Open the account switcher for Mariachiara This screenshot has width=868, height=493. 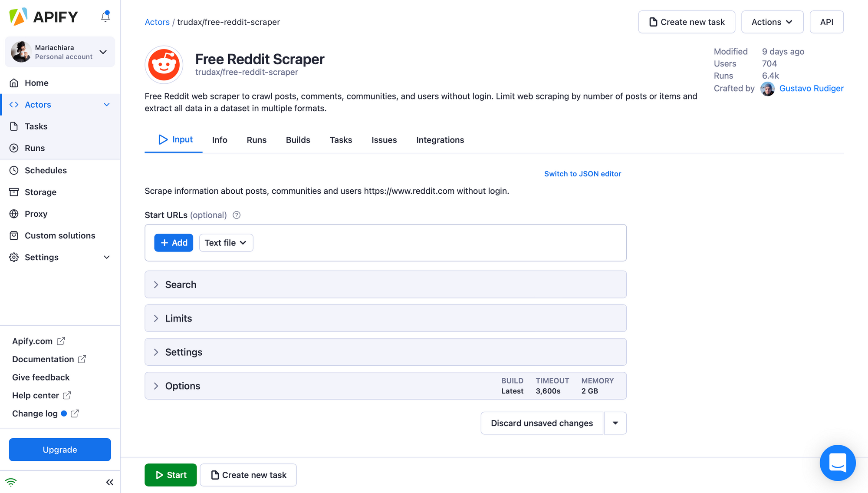pos(60,52)
